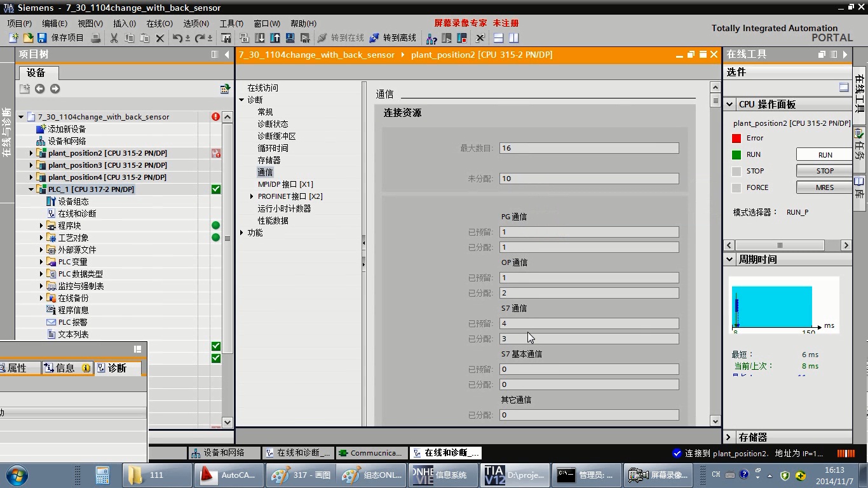Open the 在线(O) menu

pyautogui.click(x=159, y=24)
